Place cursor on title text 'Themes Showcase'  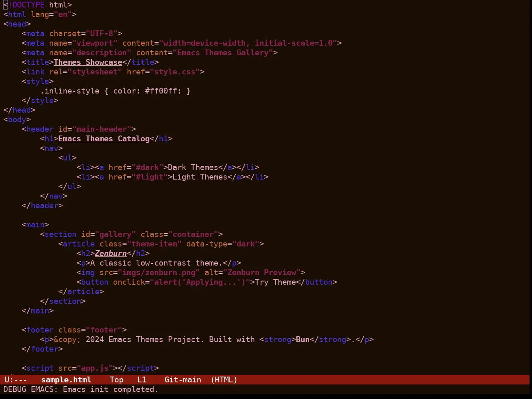(x=88, y=62)
